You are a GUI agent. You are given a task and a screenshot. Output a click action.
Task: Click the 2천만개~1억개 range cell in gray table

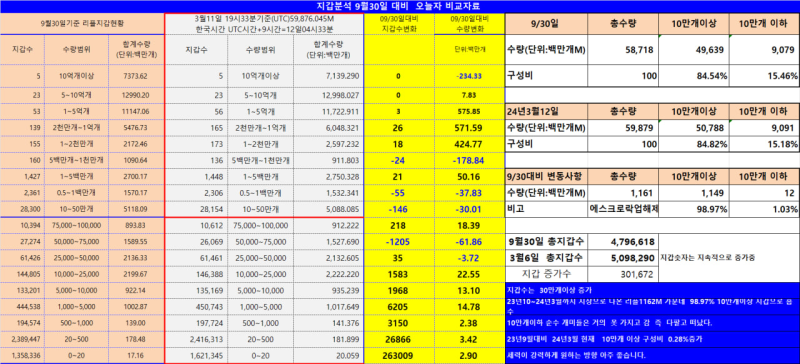(261, 128)
